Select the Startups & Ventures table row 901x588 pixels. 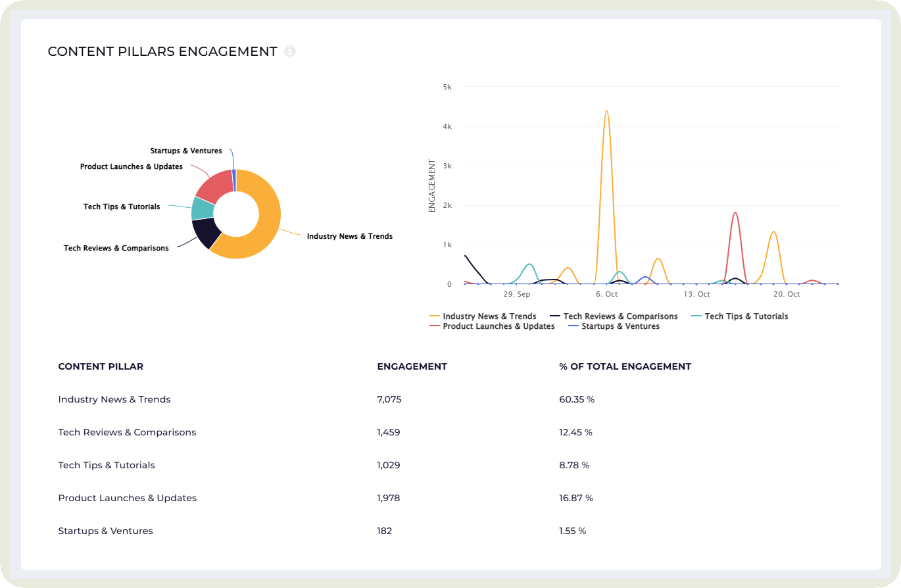(x=105, y=531)
